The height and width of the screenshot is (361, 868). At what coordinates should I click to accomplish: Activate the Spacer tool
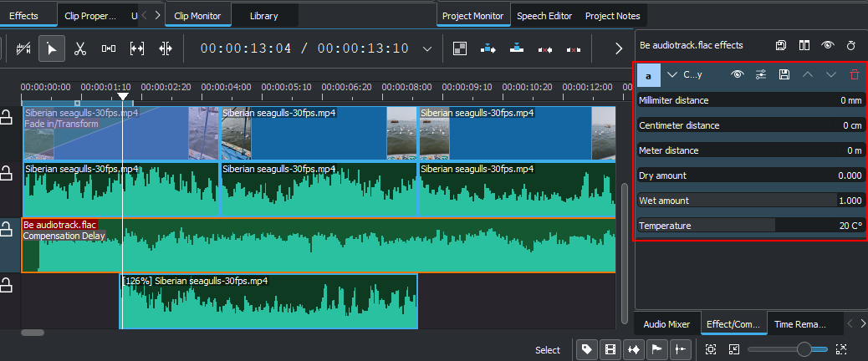[109, 48]
